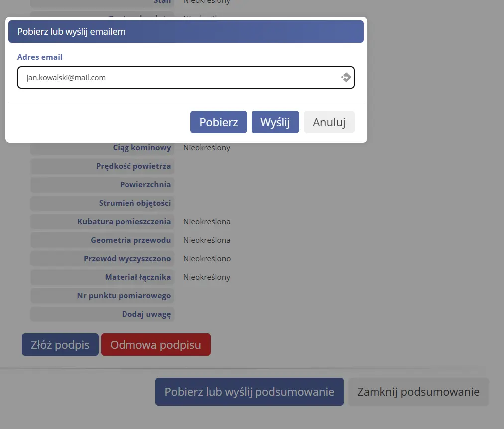
Task: Select Odmowa podpisu
Action: coord(155,344)
